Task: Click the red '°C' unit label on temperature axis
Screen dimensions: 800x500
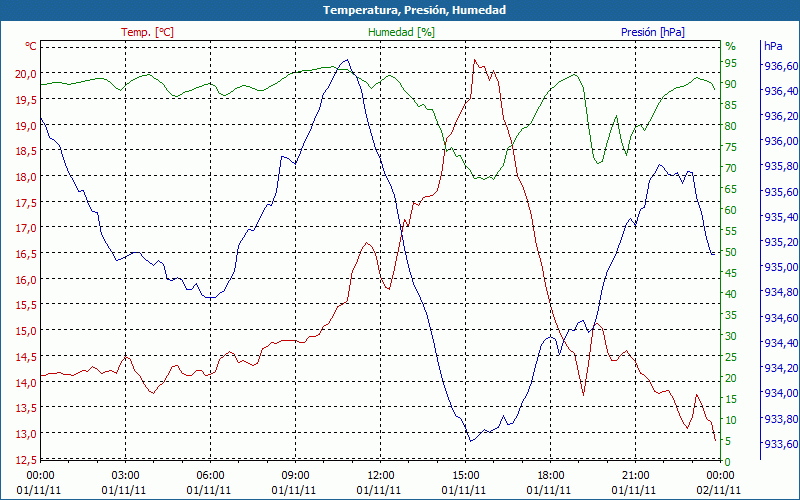Action: click(31, 46)
